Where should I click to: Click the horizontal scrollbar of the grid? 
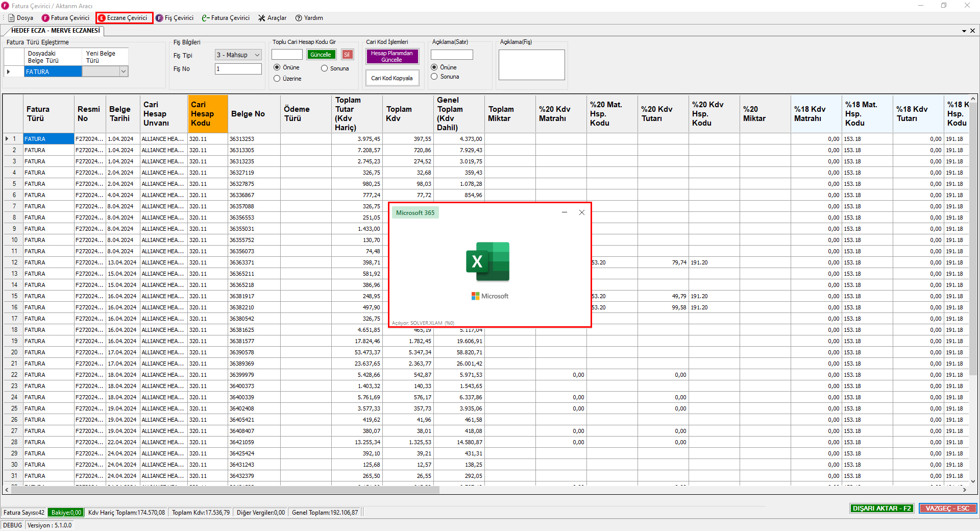pos(225,490)
